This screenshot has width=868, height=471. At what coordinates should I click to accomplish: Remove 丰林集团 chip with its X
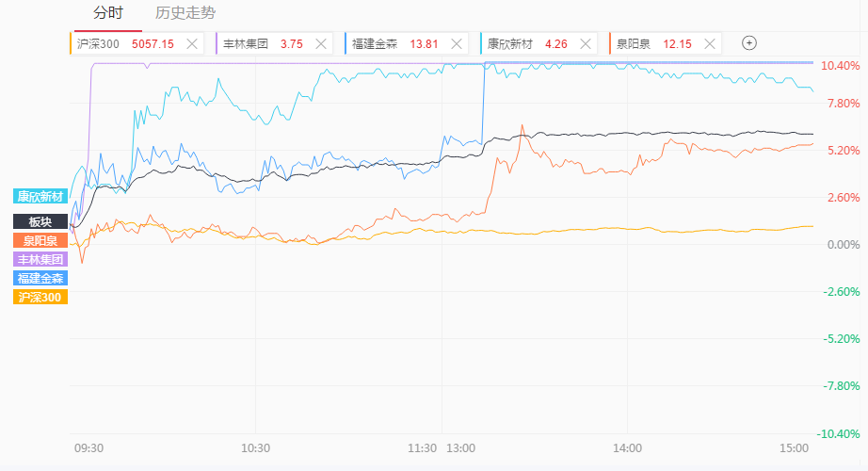[x=323, y=43]
